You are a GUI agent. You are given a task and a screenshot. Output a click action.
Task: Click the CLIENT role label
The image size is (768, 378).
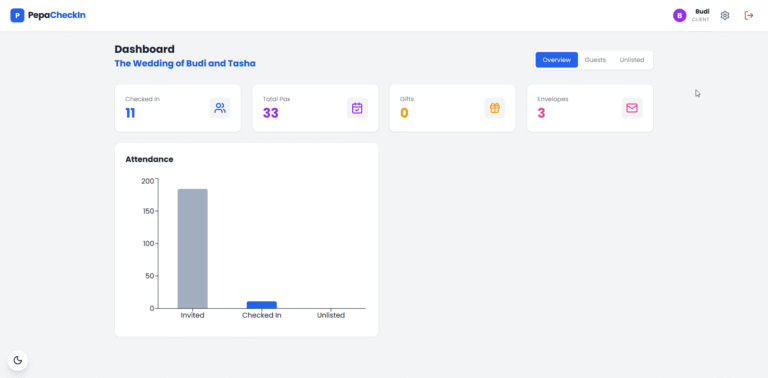coord(700,20)
